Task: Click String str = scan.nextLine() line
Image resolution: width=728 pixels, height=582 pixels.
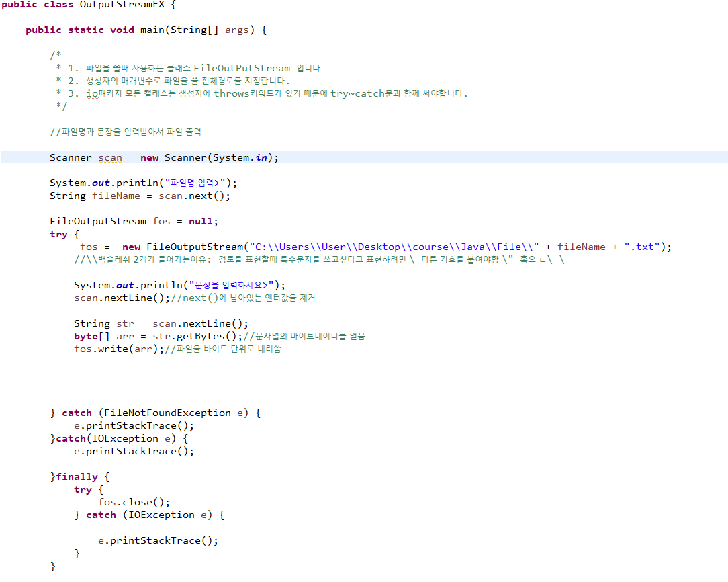Action: 161,323
